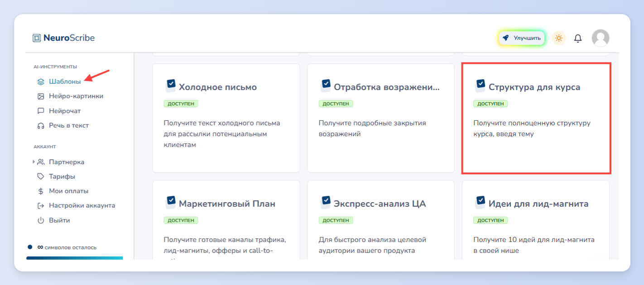Click the ДОСТУПЕН badge on Отработка возражений
The height and width of the screenshot is (285, 644).
[336, 104]
